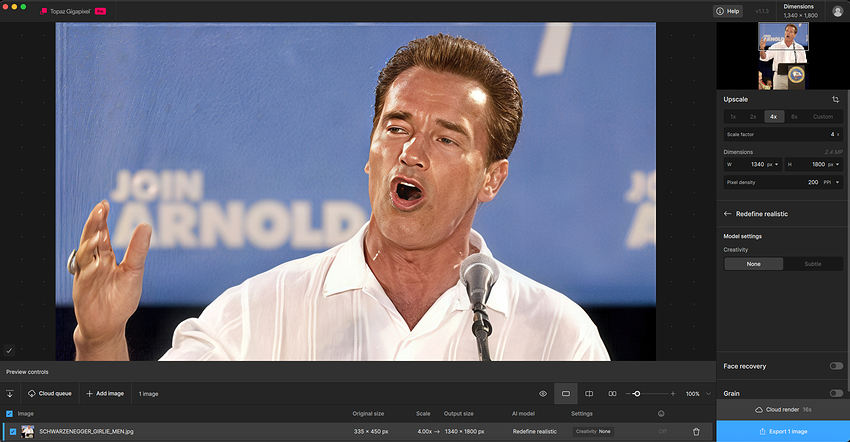
Task: Go back using the arrow beside Redefine realistic
Action: pos(727,214)
